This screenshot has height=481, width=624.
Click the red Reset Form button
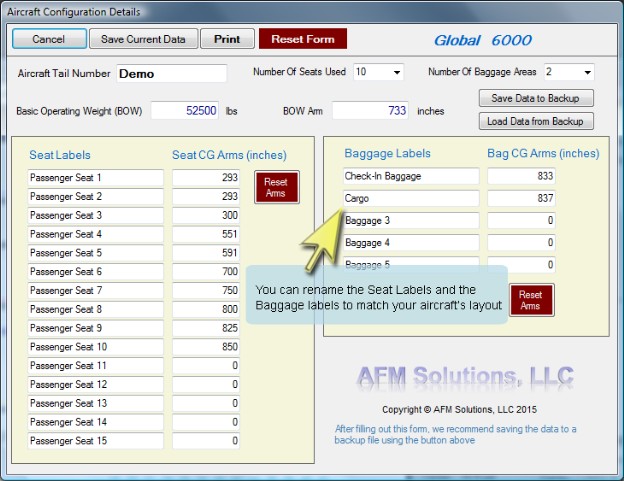(303, 39)
